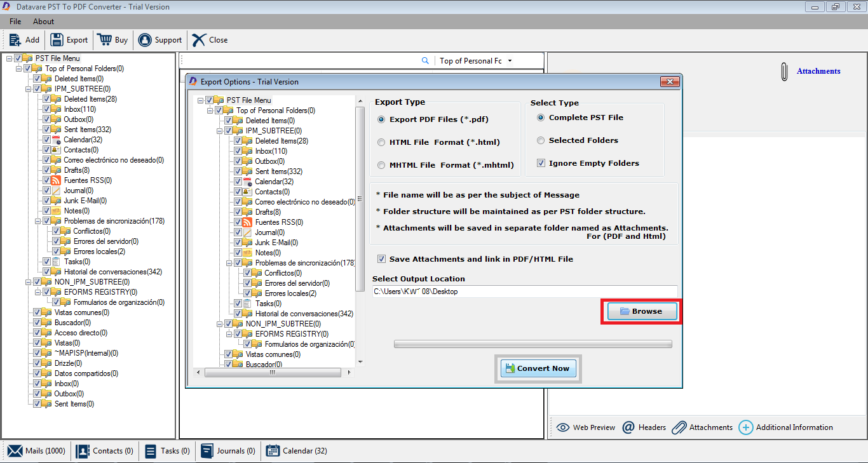This screenshot has height=463, width=868.
Task: Select Vistas comunes(0) in dialog tree
Action: tap(273, 354)
